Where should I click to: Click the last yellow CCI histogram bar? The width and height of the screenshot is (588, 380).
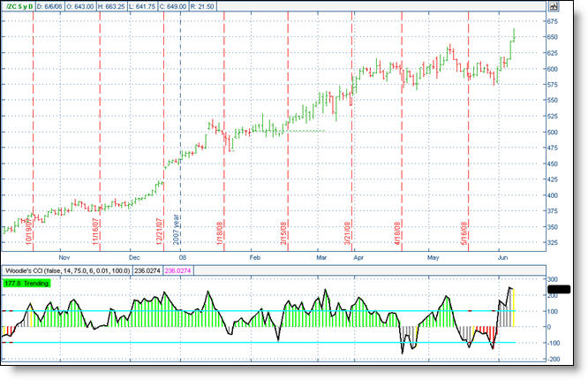(x=513, y=308)
